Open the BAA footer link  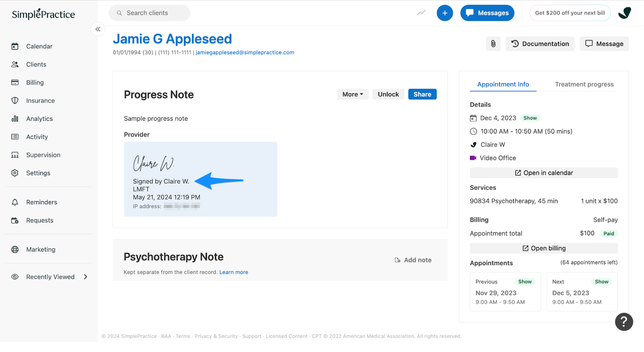[166, 336]
